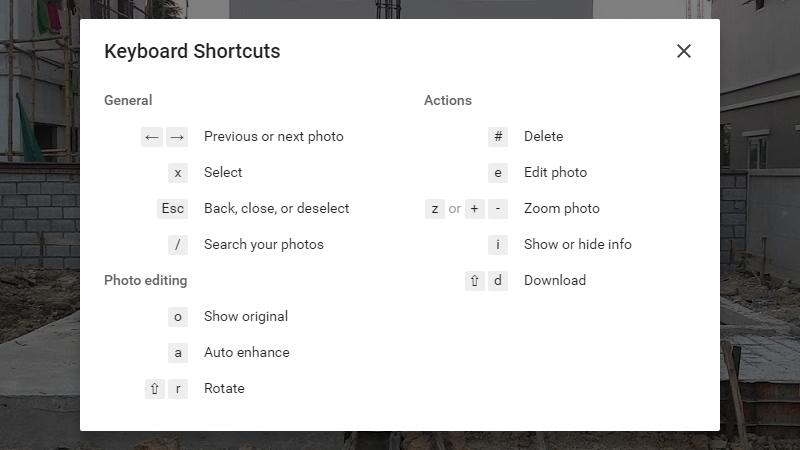This screenshot has width=800, height=450.
Task: Click the Keyboard Shortcuts title
Action: coord(192,52)
